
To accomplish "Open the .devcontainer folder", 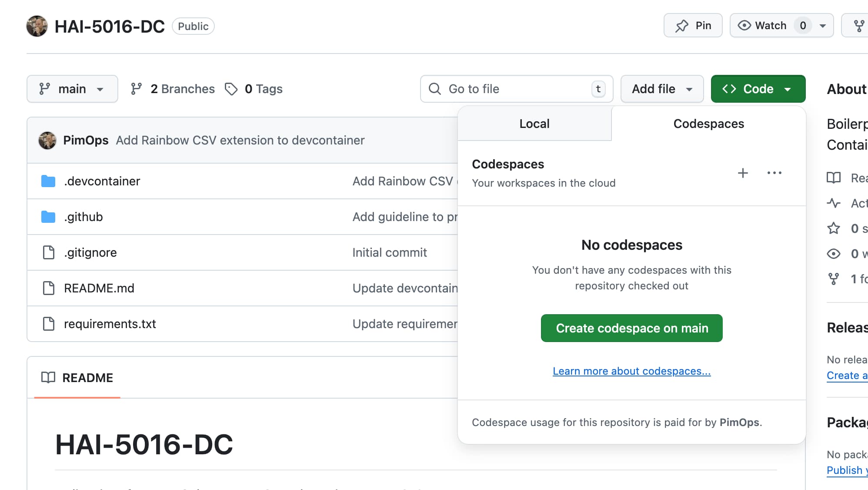I will coord(102,181).
